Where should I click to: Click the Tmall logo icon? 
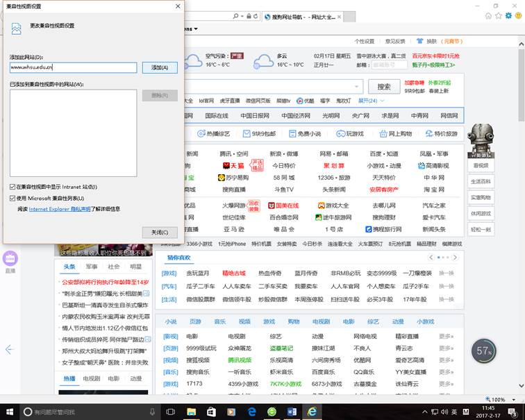[x=233, y=166]
